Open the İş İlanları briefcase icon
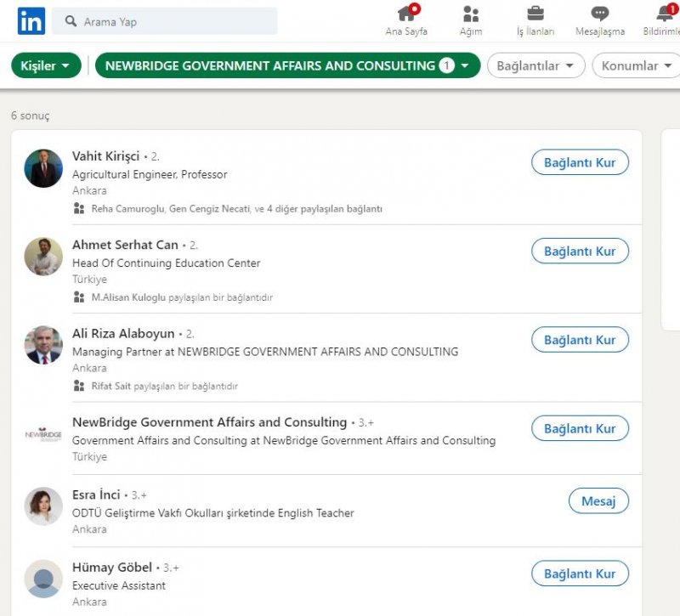Image resolution: width=680 pixels, height=616 pixels. [x=535, y=14]
